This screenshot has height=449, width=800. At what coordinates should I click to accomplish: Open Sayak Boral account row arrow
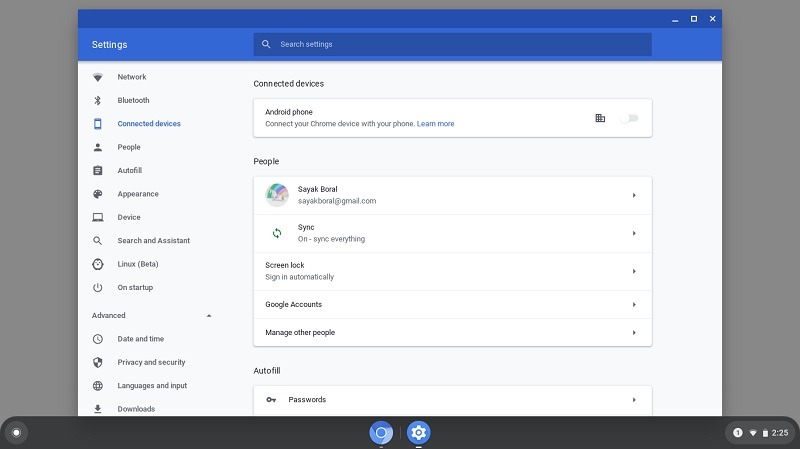pos(634,195)
